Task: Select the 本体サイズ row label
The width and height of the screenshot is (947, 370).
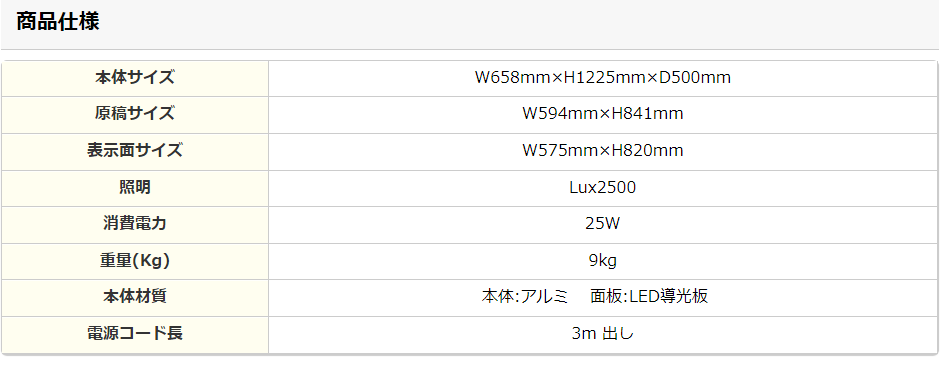Action: (x=135, y=78)
